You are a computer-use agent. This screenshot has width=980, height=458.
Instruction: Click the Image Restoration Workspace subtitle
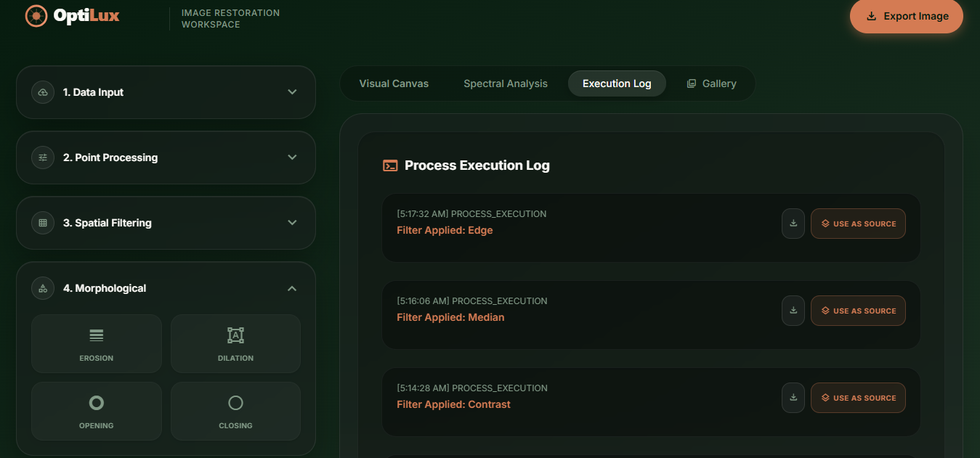pos(230,19)
